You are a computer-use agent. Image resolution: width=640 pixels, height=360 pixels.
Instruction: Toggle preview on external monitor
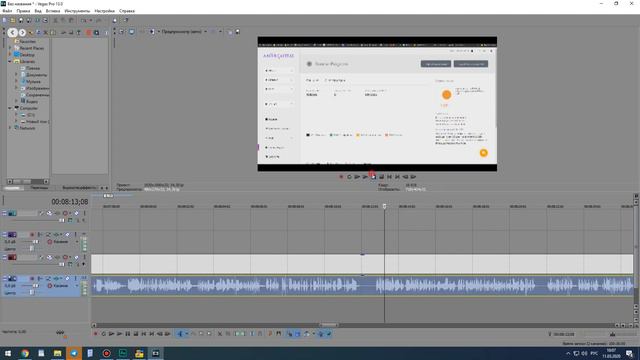pyautogui.click(x=131, y=32)
